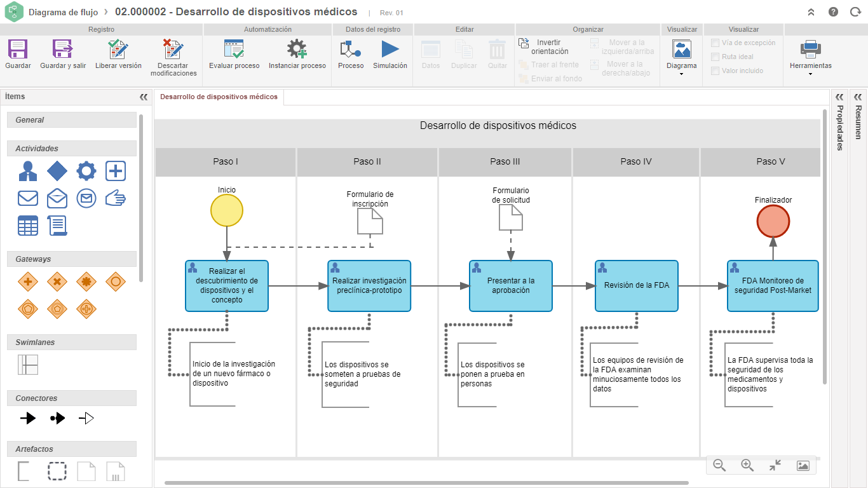Screen dimensions: 868x488
Task: Select the circled envelope message icon
Action: click(86, 198)
